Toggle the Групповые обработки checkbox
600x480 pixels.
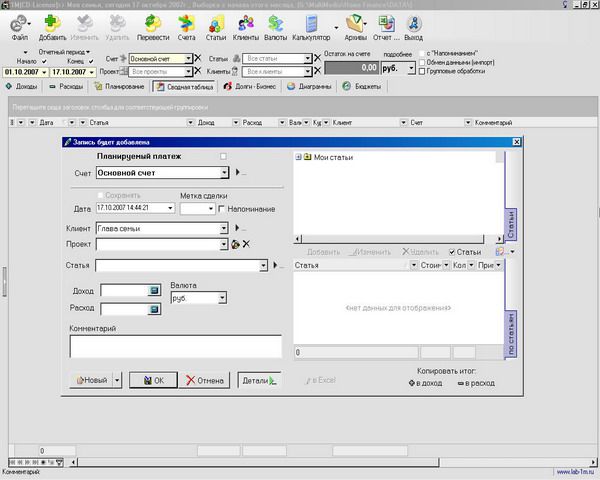(421, 72)
